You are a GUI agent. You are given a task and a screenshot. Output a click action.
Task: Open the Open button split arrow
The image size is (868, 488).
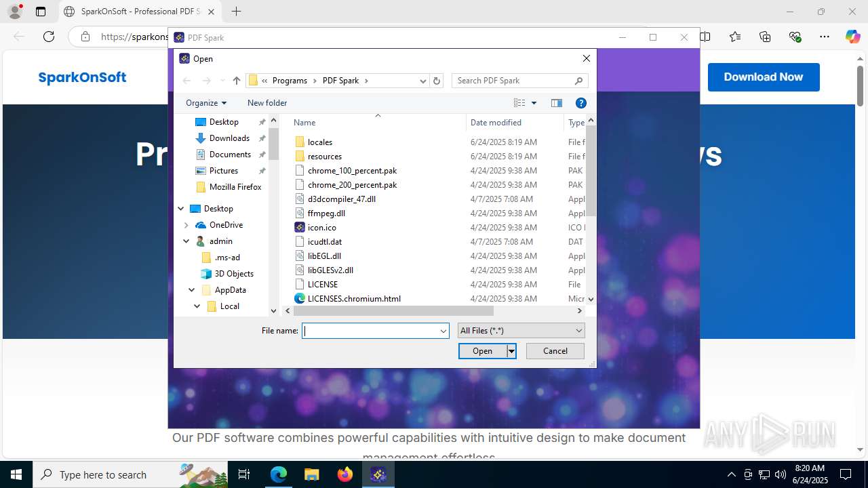511,351
